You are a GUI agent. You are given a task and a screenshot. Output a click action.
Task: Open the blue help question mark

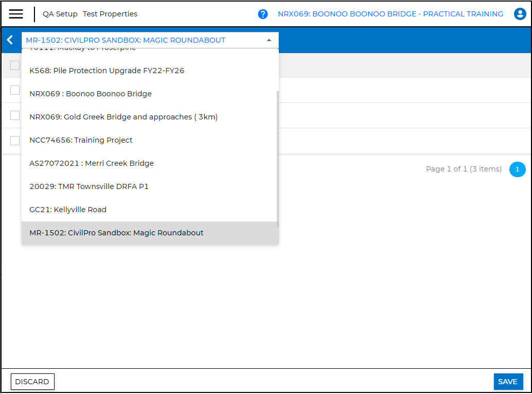coord(262,14)
